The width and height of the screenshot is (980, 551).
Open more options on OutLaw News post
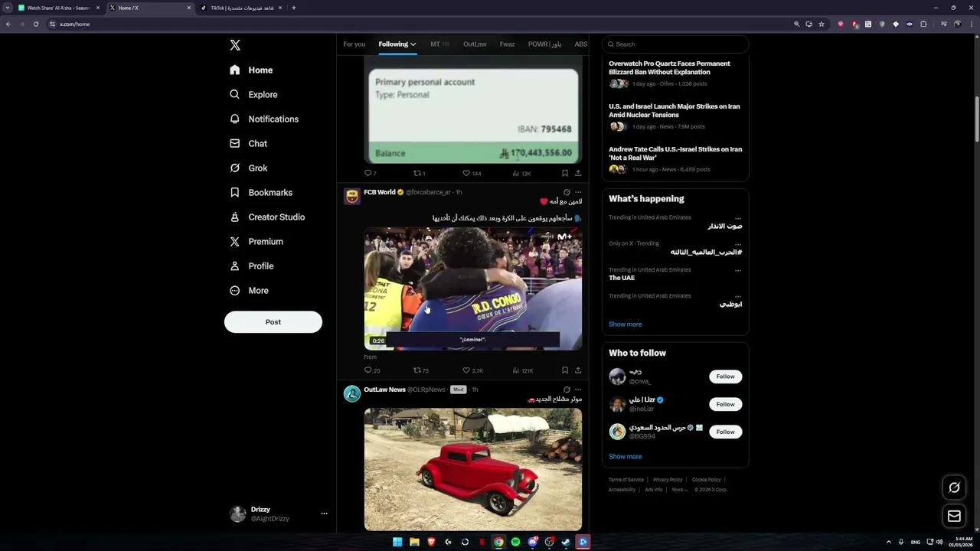click(x=578, y=390)
